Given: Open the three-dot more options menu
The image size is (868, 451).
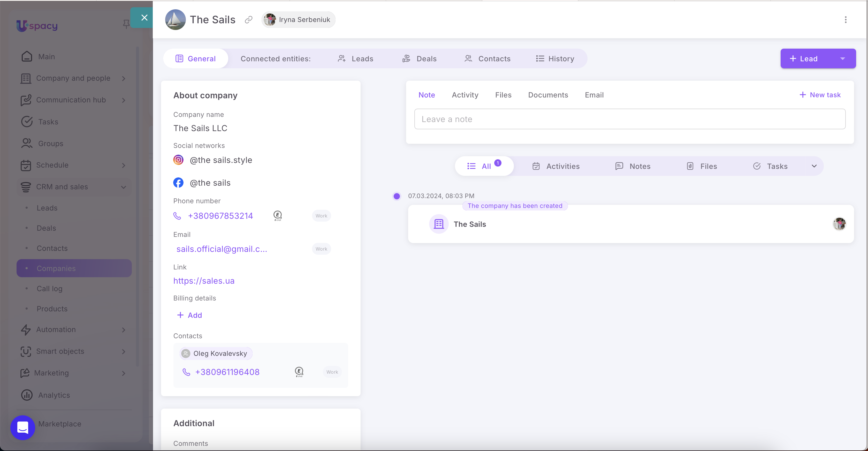Looking at the screenshot, I should (845, 20).
